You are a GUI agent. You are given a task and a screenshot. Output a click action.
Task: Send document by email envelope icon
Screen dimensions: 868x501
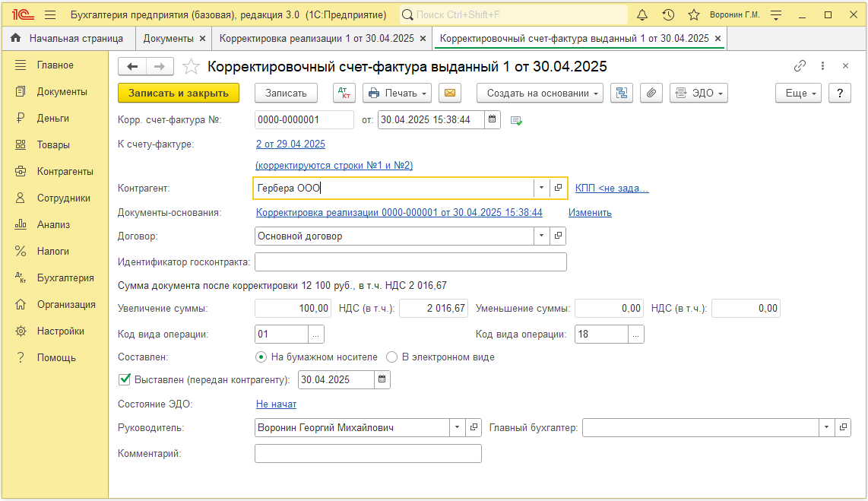(449, 93)
